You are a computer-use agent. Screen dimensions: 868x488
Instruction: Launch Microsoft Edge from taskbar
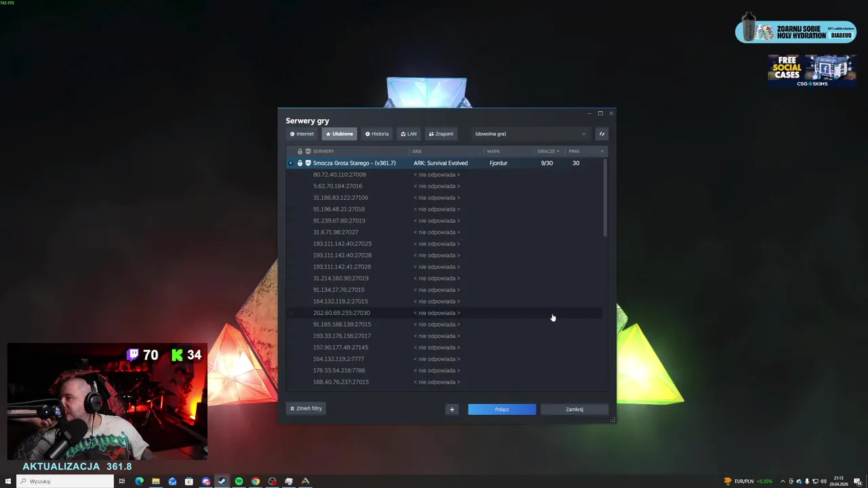(x=139, y=481)
